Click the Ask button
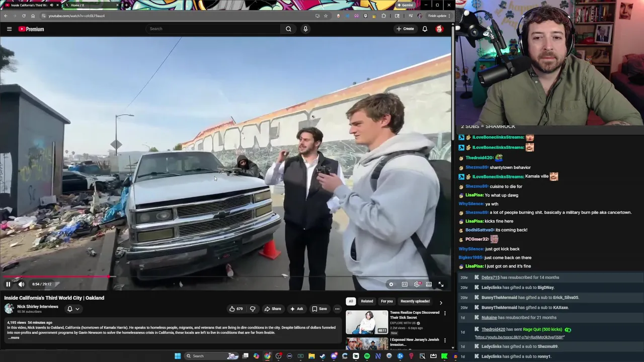This screenshot has width=644, height=362. point(296,309)
